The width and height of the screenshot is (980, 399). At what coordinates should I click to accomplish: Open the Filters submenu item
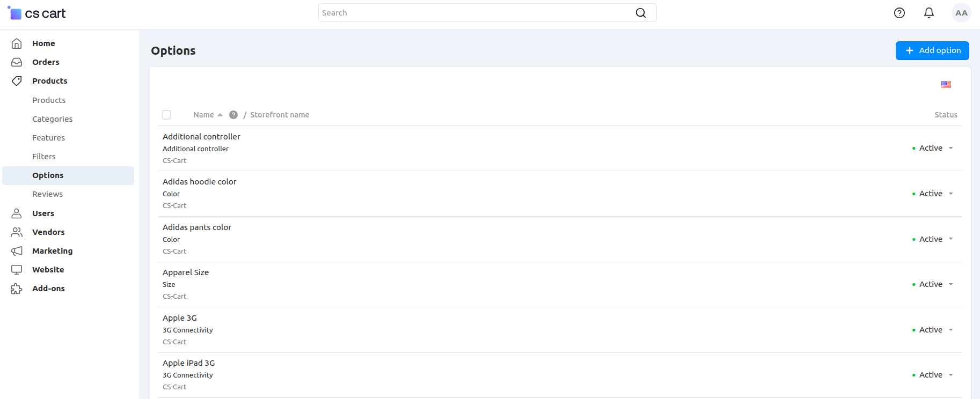coord(44,157)
